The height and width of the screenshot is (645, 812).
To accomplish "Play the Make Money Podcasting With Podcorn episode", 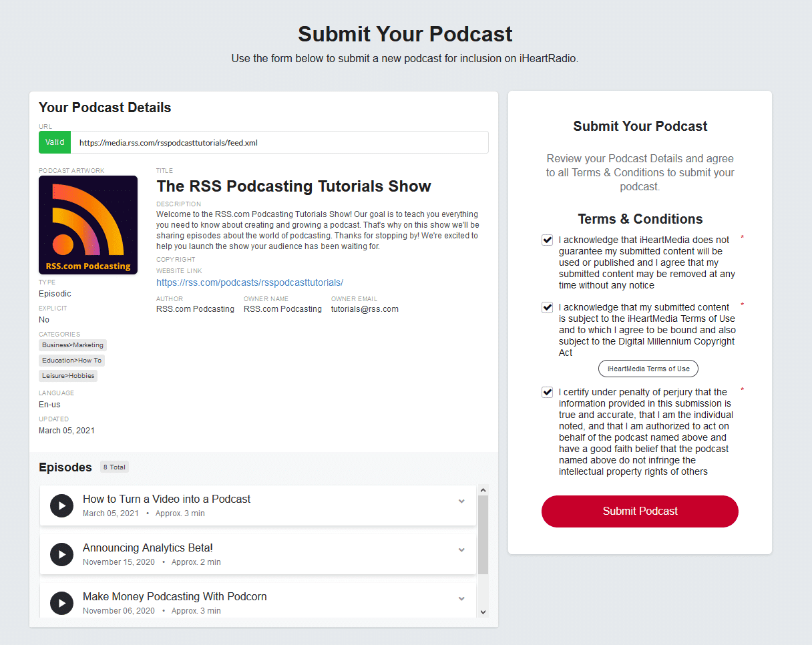I will (61, 603).
